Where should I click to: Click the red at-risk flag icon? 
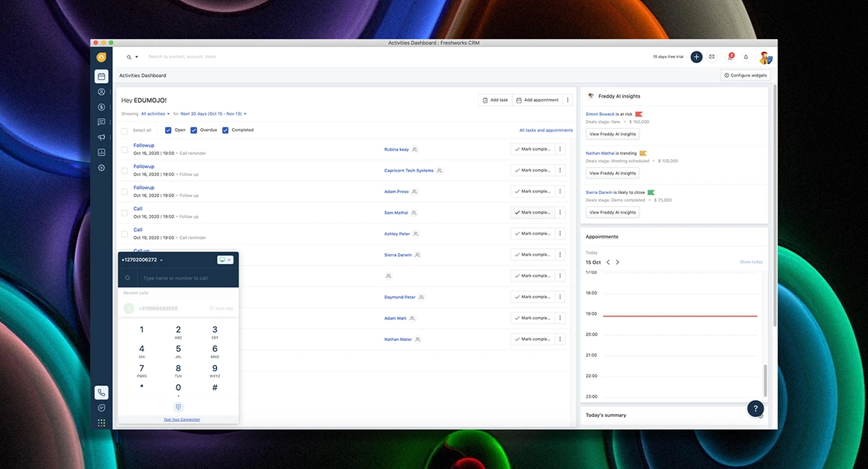pos(639,114)
